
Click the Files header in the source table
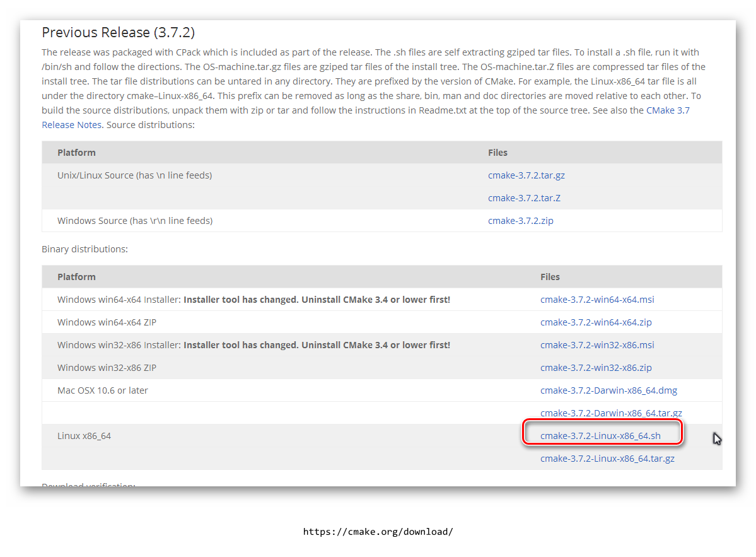point(497,153)
